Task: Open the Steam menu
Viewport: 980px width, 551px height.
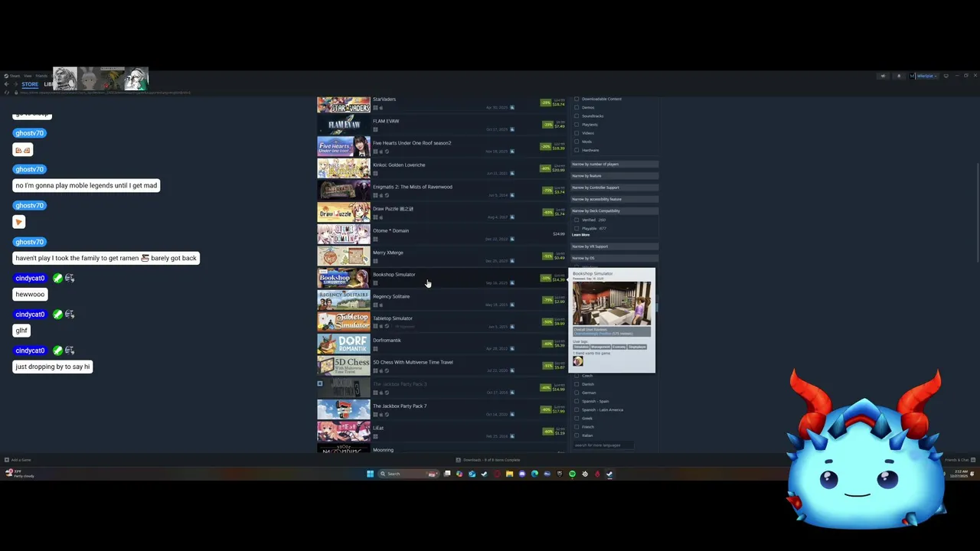Action: 15,76
